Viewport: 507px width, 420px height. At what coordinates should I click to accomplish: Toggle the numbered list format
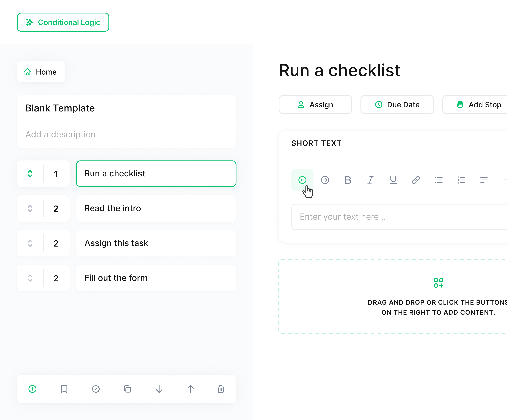pyautogui.click(x=461, y=180)
